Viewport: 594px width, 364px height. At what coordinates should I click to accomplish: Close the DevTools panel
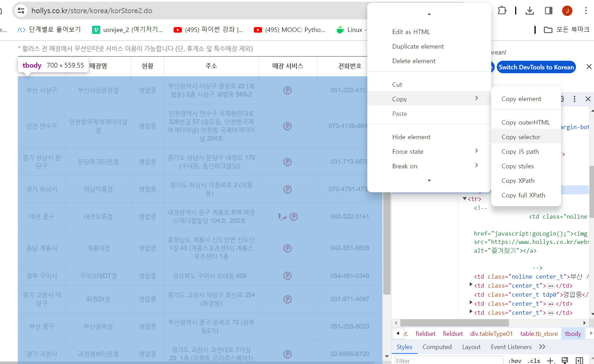(x=588, y=99)
